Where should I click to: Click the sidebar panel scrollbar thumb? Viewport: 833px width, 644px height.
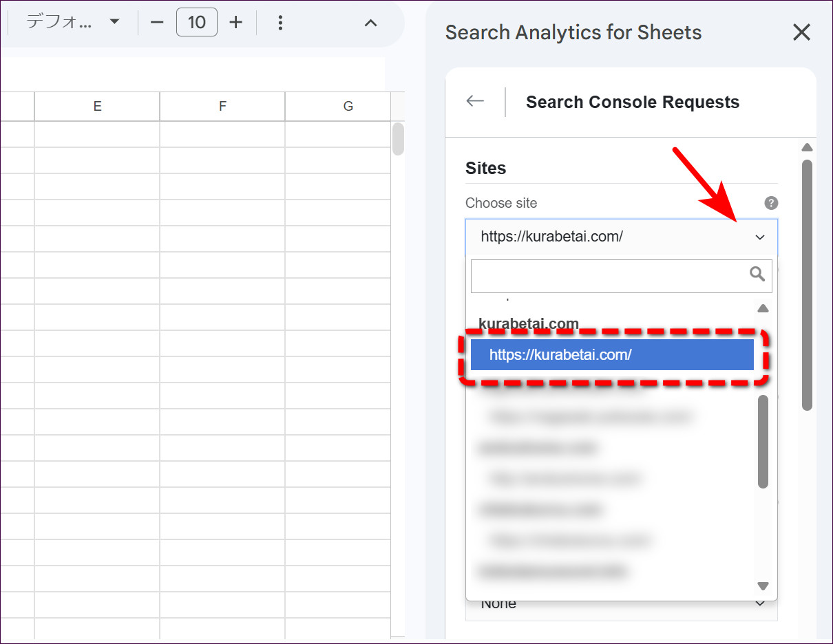tap(808, 286)
